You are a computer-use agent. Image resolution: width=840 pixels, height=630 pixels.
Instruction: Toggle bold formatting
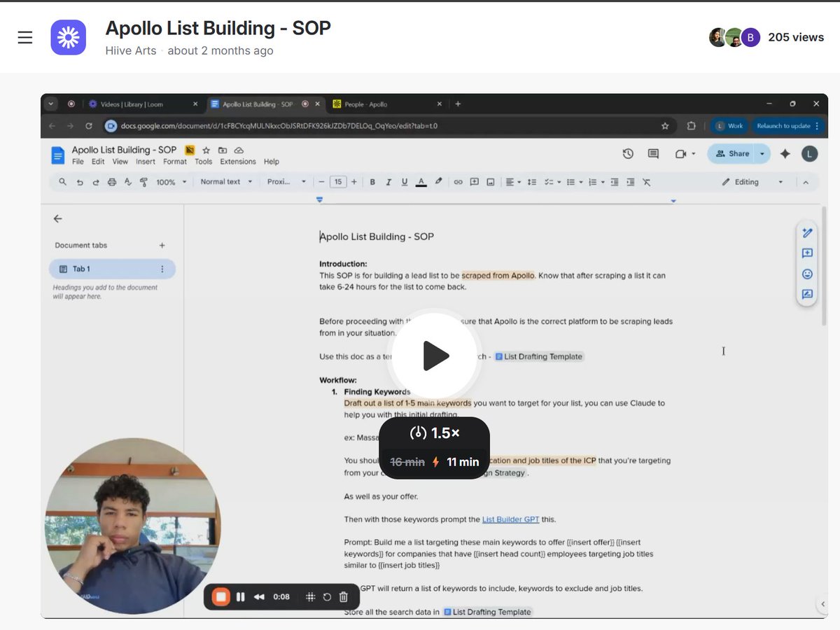pos(372,182)
